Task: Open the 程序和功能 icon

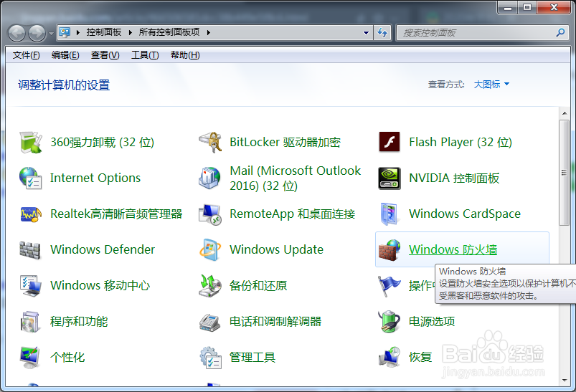Action: tap(31, 322)
